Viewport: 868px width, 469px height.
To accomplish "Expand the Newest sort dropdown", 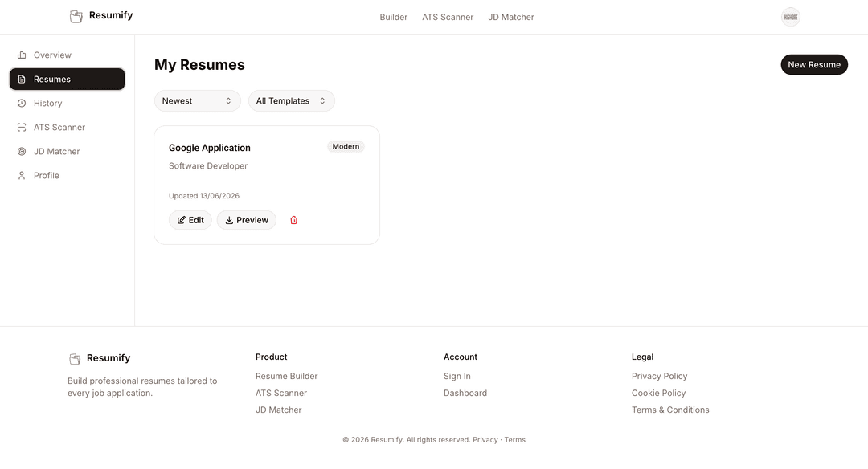I will tap(198, 100).
